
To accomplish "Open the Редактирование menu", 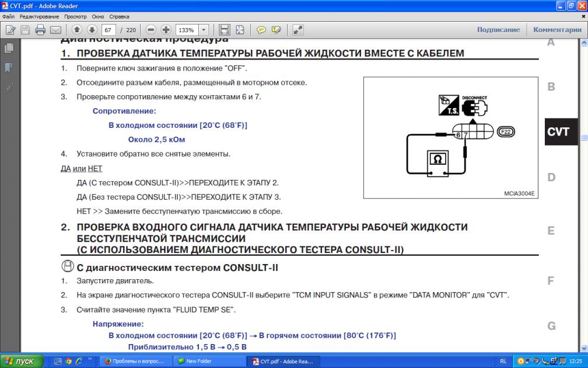I will pos(40,16).
